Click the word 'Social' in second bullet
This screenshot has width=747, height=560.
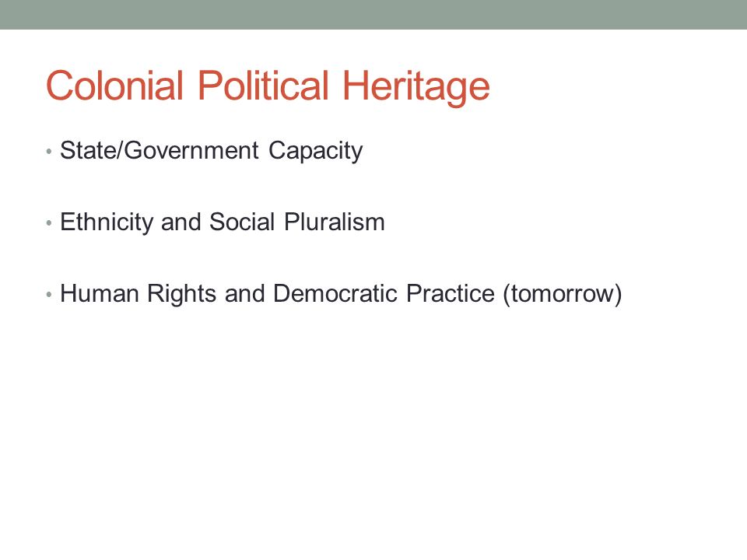click(242, 222)
